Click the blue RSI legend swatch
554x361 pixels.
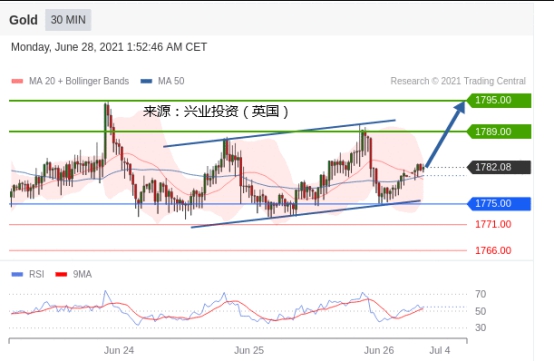click(17, 274)
